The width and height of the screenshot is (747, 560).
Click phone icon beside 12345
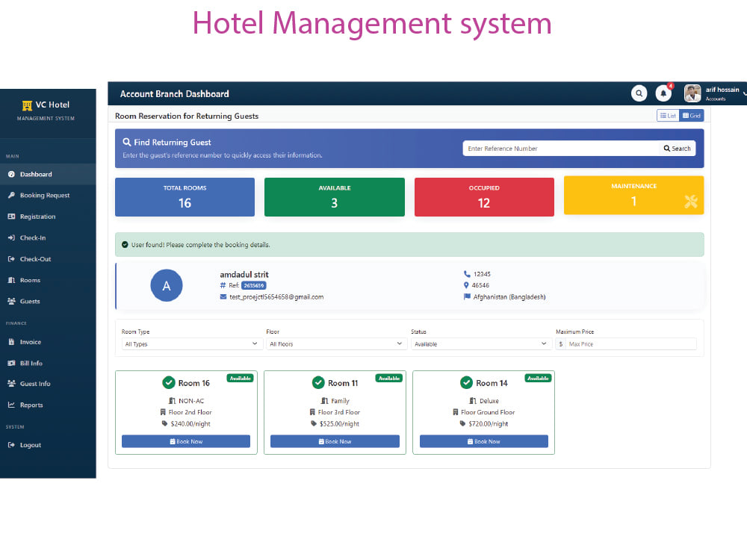point(467,274)
